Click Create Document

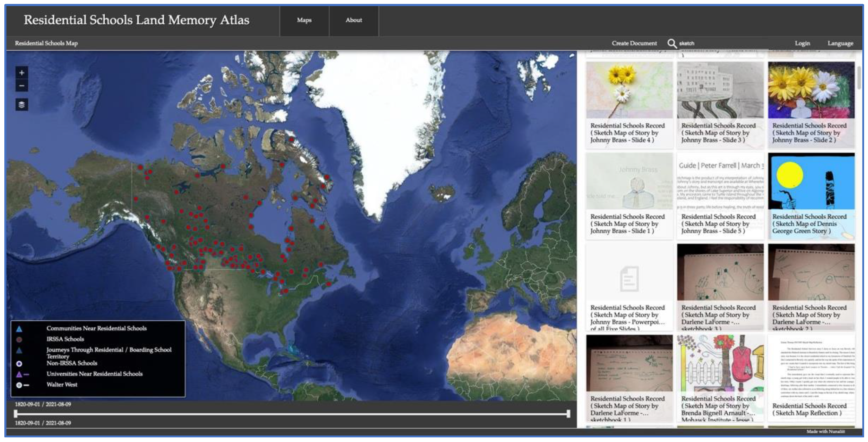click(634, 43)
